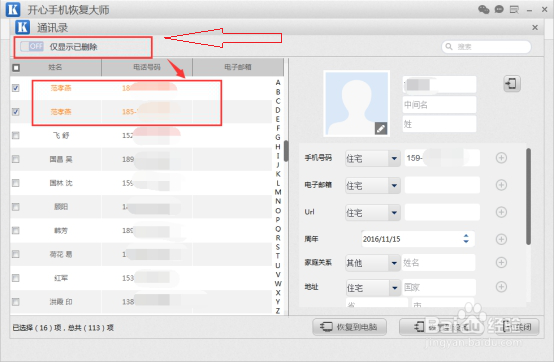Open the 电子邮箱 type dropdown
Viewport: 554px width, 362px height.
373,185
